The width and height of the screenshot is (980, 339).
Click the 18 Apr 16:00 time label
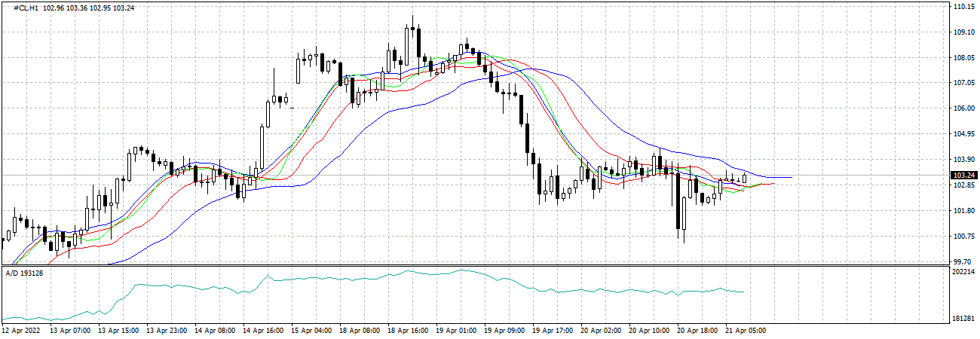pos(409,330)
